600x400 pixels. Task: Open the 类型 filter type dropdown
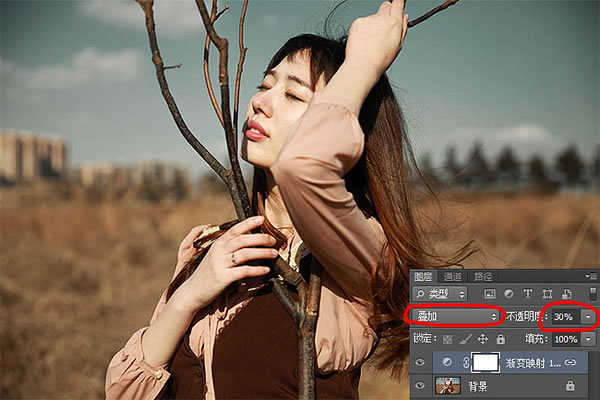coord(440,295)
